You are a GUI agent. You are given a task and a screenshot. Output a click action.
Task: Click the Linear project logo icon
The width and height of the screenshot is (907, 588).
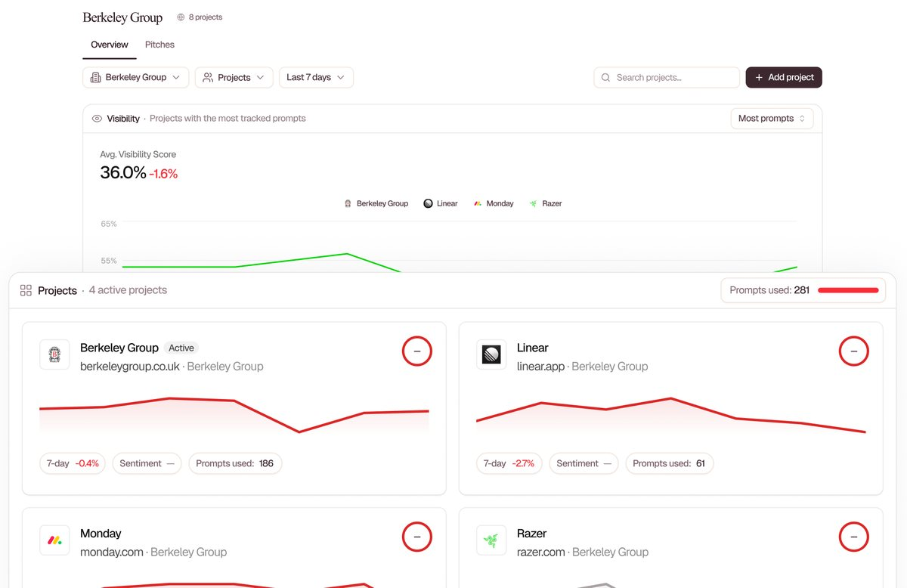click(x=491, y=354)
